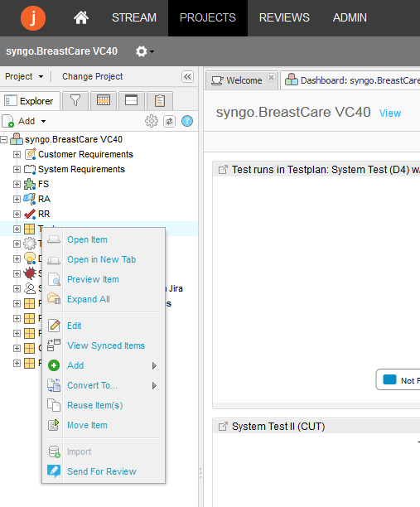The height and width of the screenshot is (507, 420).
Task: Click the View link beside project title
Action: tap(390, 113)
